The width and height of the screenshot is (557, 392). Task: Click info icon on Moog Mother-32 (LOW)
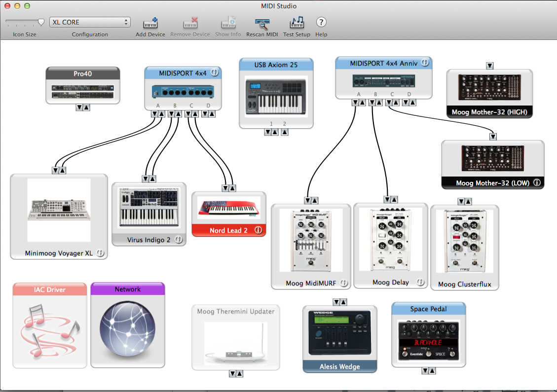[x=537, y=183]
